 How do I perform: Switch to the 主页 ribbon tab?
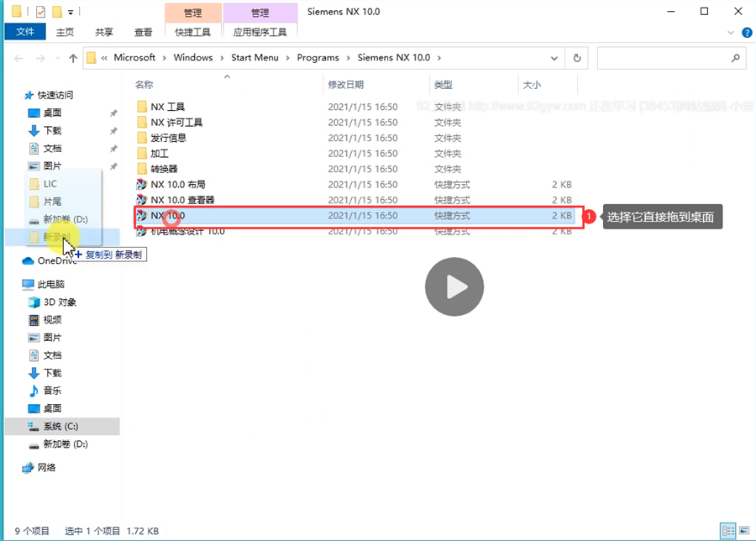[x=65, y=32]
